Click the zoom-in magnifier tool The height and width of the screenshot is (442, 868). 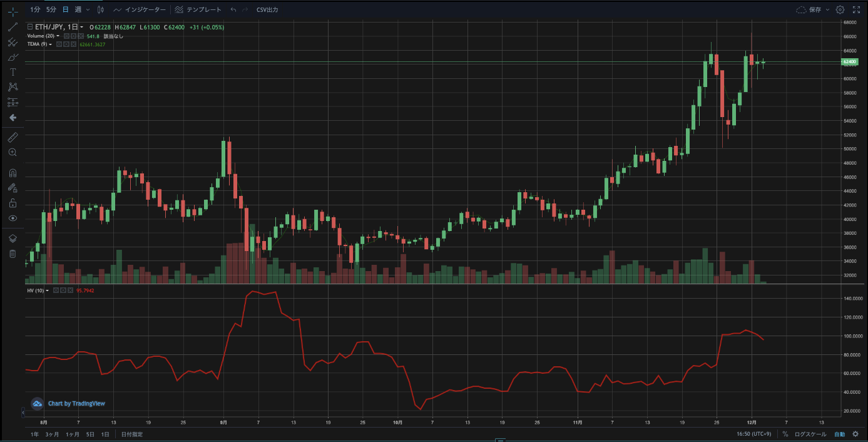point(13,152)
